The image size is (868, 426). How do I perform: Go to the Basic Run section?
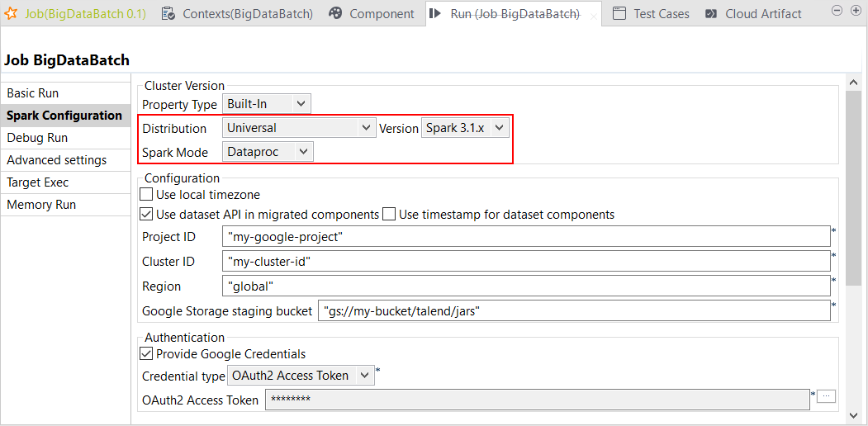click(x=33, y=93)
